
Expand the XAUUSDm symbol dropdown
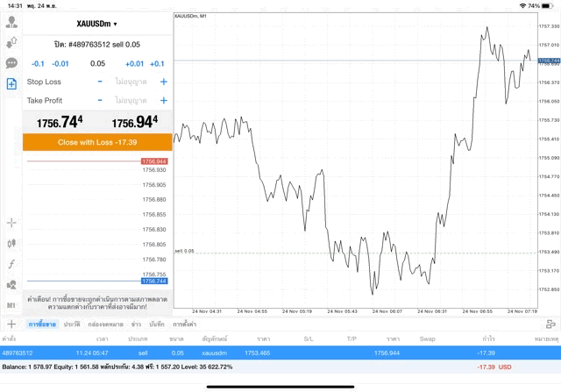[96, 24]
